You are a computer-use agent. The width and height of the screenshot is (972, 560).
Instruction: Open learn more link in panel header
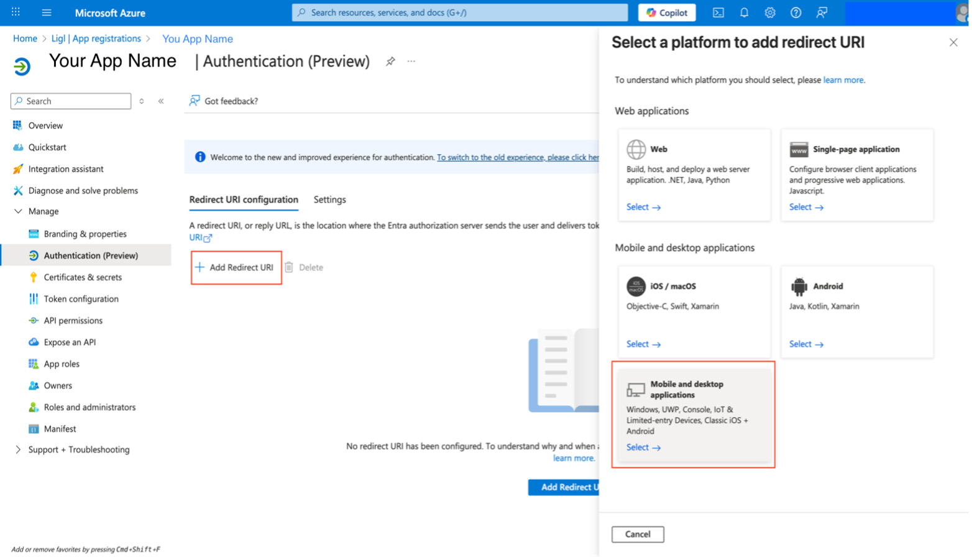pyautogui.click(x=843, y=80)
